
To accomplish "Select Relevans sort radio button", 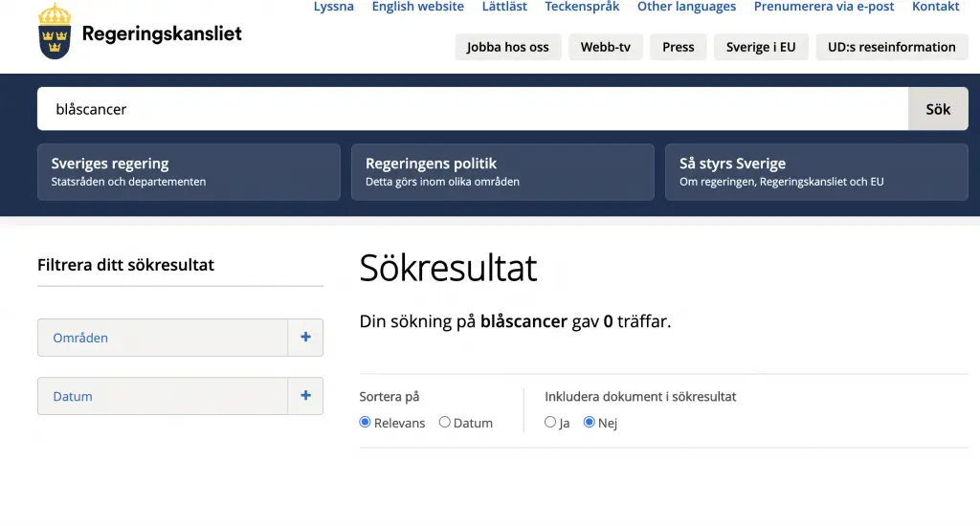I will coord(366,423).
